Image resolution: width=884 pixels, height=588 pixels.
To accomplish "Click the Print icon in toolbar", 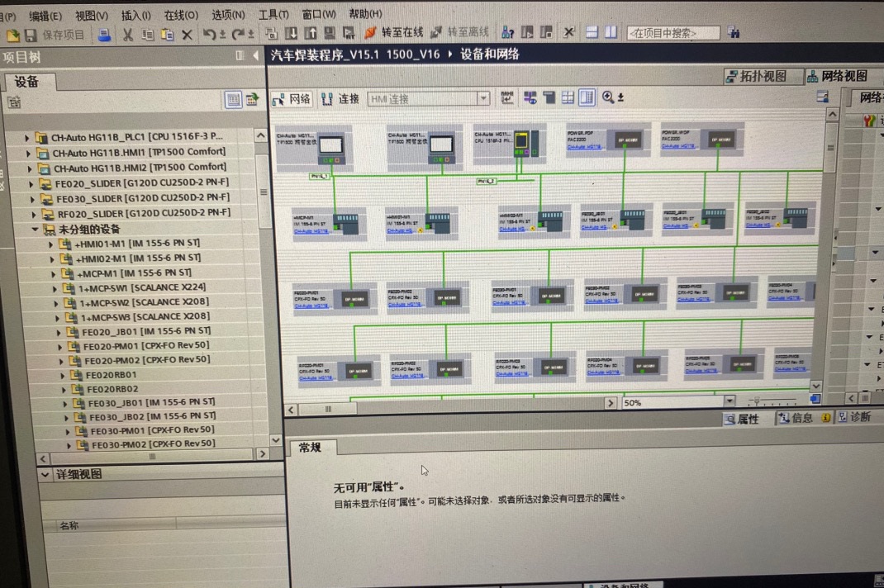I will [104, 35].
